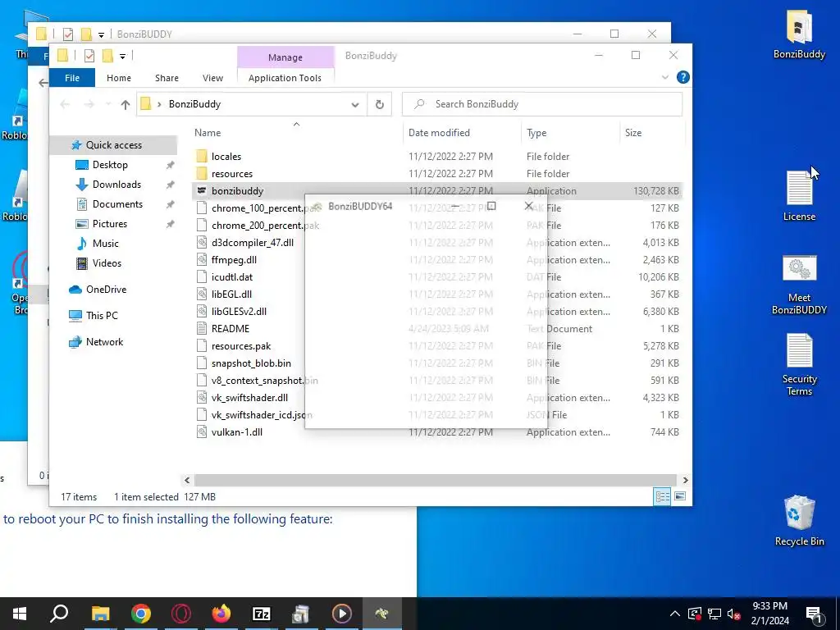Select d3dcompiler_47.dll file
840x630 pixels.
pos(253,243)
